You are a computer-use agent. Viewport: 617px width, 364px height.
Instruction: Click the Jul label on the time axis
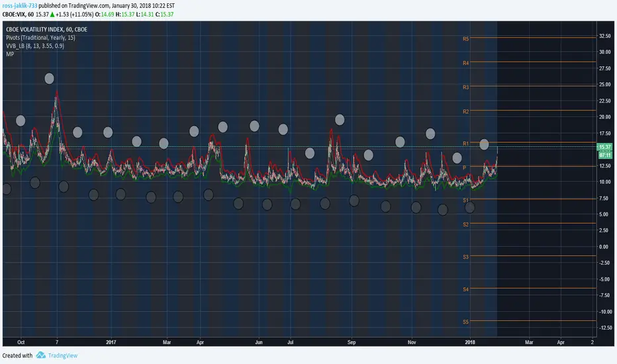(291, 342)
